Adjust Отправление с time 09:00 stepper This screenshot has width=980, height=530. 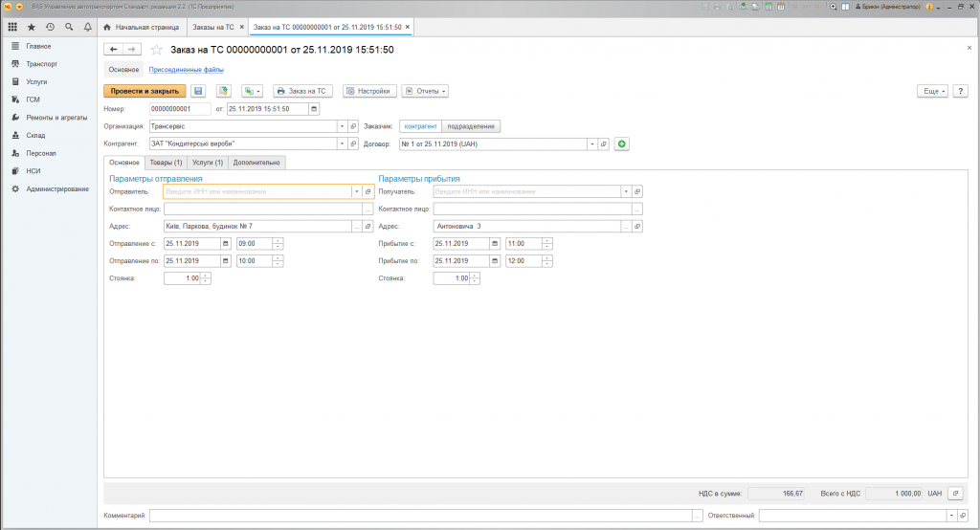278,244
